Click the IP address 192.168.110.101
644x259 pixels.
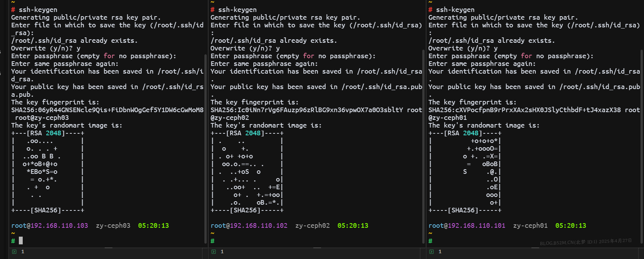pos(477,225)
